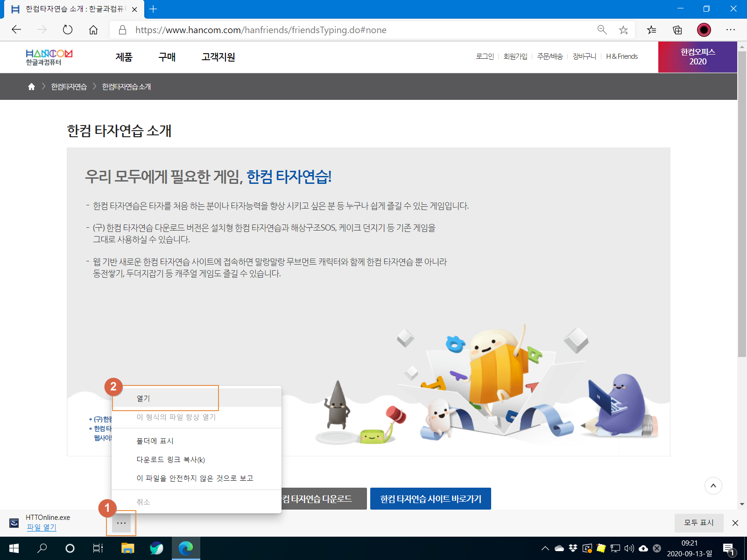Image resolution: width=747 pixels, height=560 pixels.
Task: Close the downloads bar
Action: pos(735,523)
